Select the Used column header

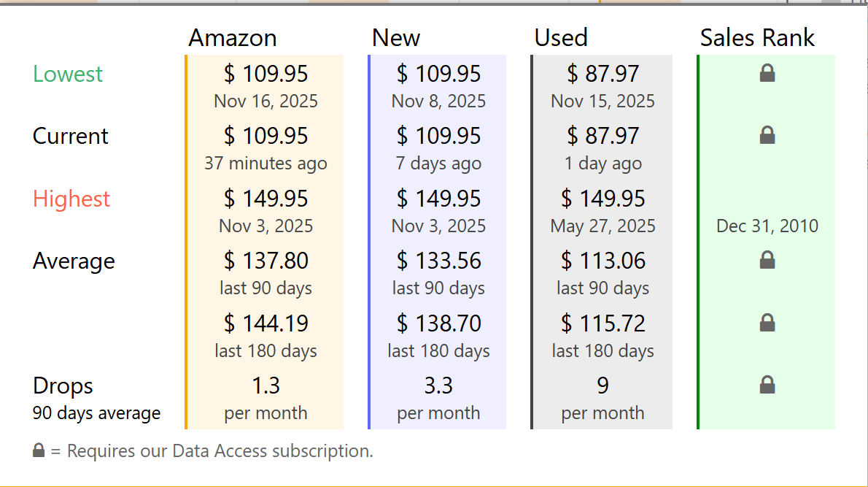(x=561, y=38)
